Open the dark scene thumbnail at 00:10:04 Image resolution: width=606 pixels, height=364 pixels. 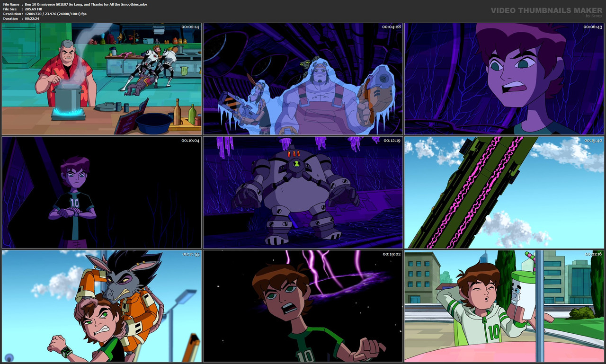point(101,193)
